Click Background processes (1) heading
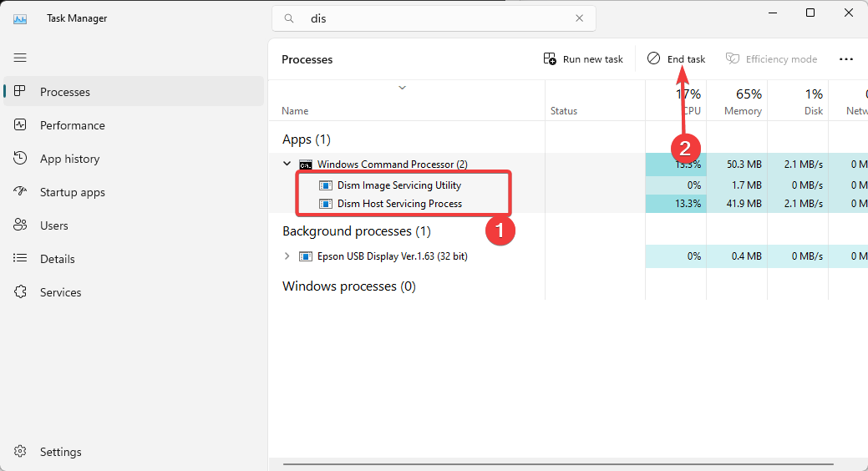Screen dimensions: 868x471 point(357,231)
